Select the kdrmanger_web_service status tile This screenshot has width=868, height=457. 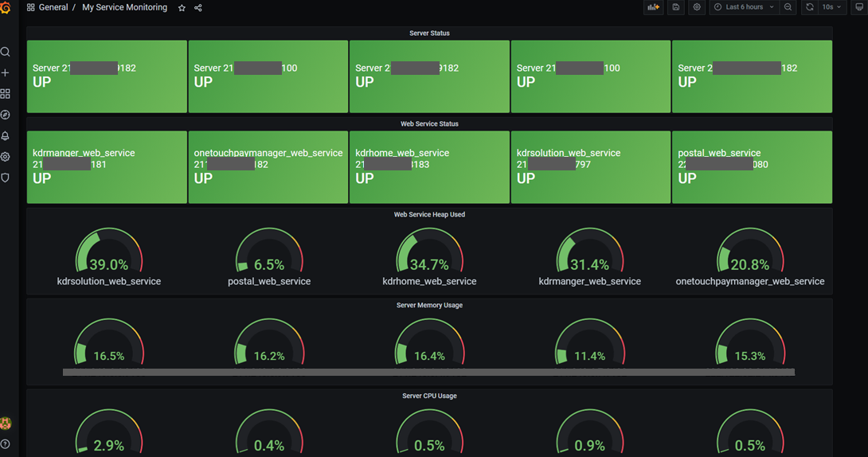click(x=107, y=167)
